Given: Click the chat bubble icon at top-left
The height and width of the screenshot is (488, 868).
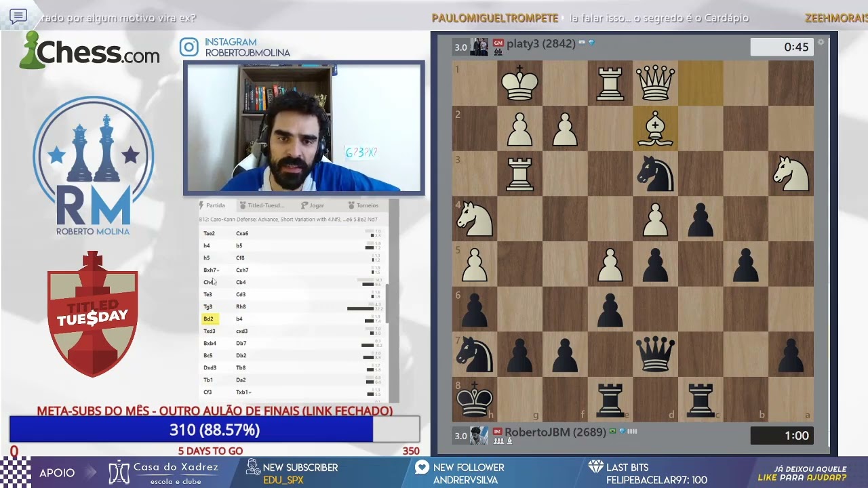Looking at the screenshot, I should (18, 16).
